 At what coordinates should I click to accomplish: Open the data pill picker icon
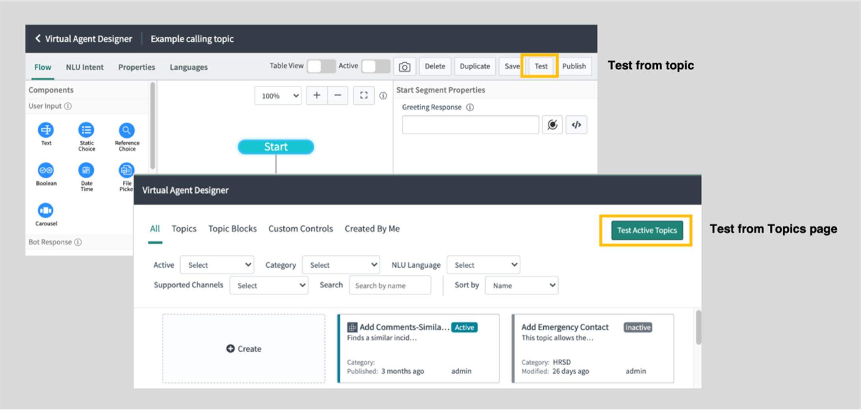552,125
